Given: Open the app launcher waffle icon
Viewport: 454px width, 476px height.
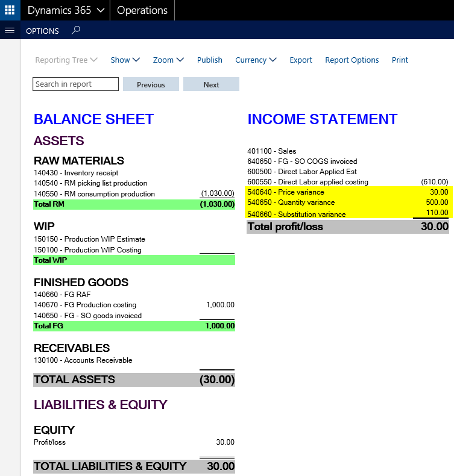Looking at the screenshot, I should click(x=10, y=10).
